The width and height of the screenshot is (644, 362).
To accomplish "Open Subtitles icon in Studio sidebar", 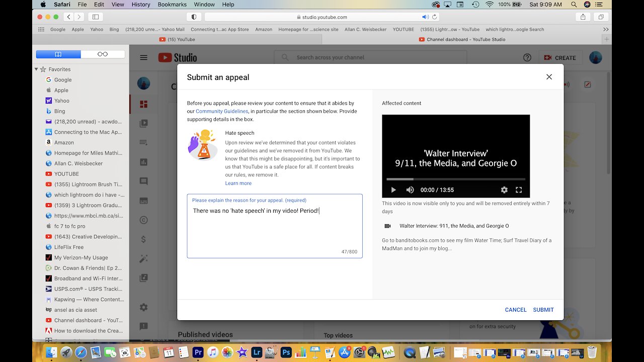I will (144, 201).
